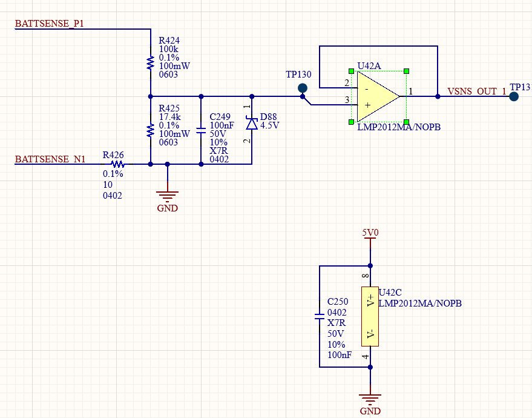Select the U42C power block rectangle
Viewport: 532px width, 418px height.
[370, 316]
